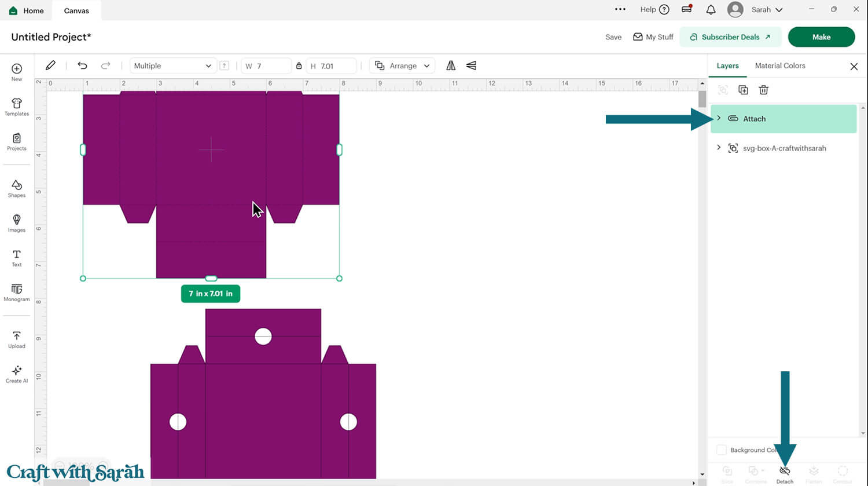Click the Detach tool icon
868x486 pixels.
pos(785,472)
